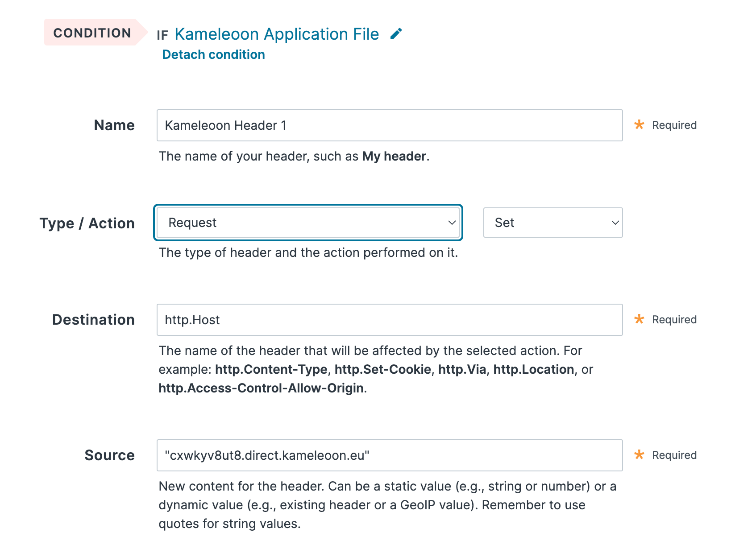
Task: Click the orange Required asterisk beside Destination
Action: point(640,319)
